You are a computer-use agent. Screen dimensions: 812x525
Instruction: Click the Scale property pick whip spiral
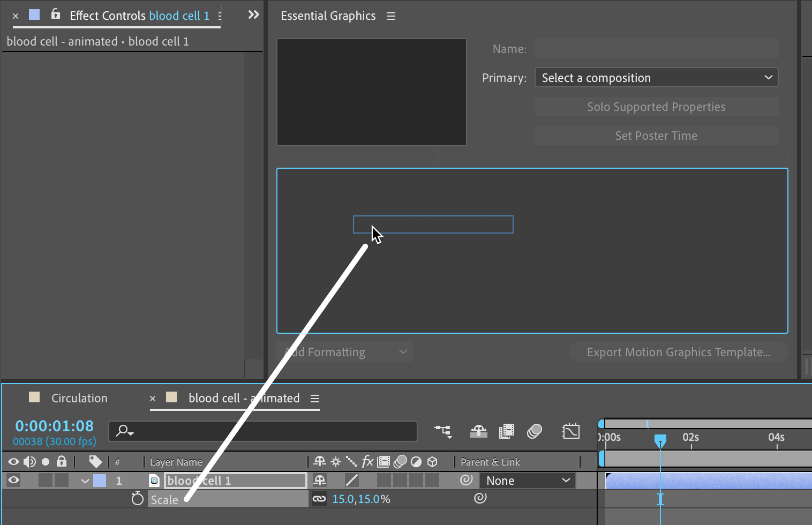480,498
